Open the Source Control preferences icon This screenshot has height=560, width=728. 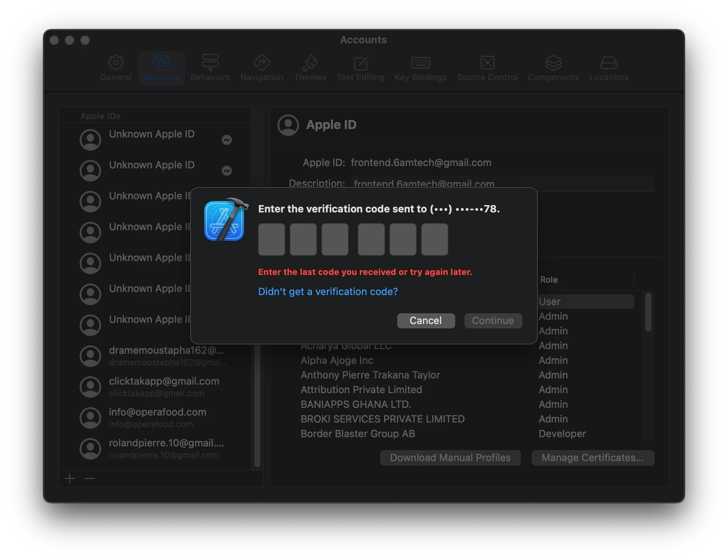(x=487, y=63)
